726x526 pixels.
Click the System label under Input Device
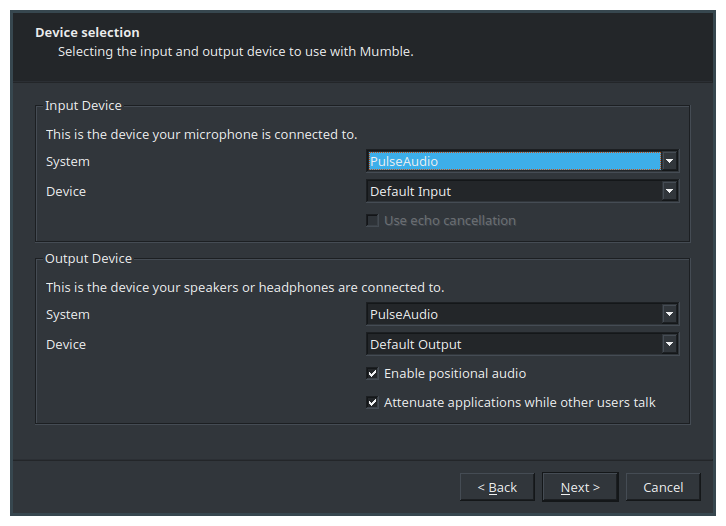pos(67,162)
